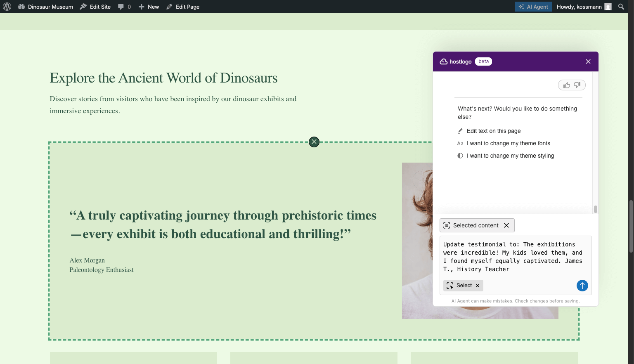Click the WordPress logo icon
This screenshot has width=634, height=364.
coord(7,7)
